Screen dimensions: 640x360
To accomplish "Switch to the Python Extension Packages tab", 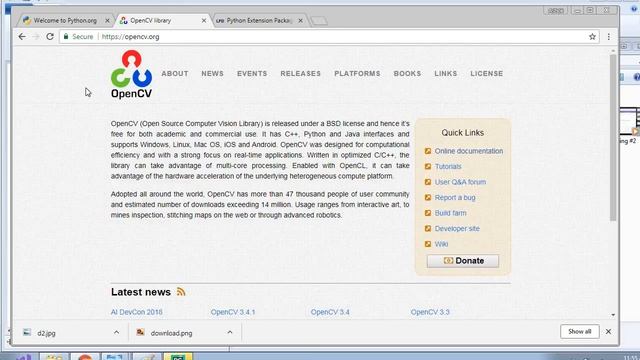I will (x=259, y=20).
